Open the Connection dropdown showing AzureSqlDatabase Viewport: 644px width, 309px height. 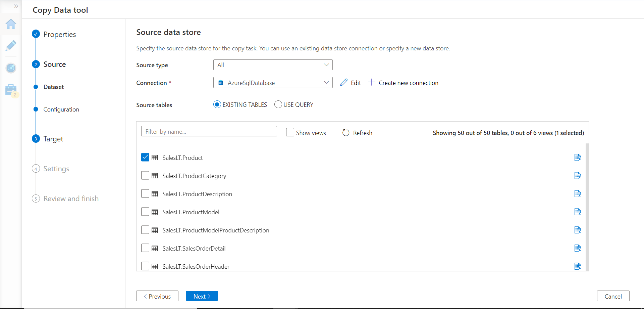[x=273, y=83]
